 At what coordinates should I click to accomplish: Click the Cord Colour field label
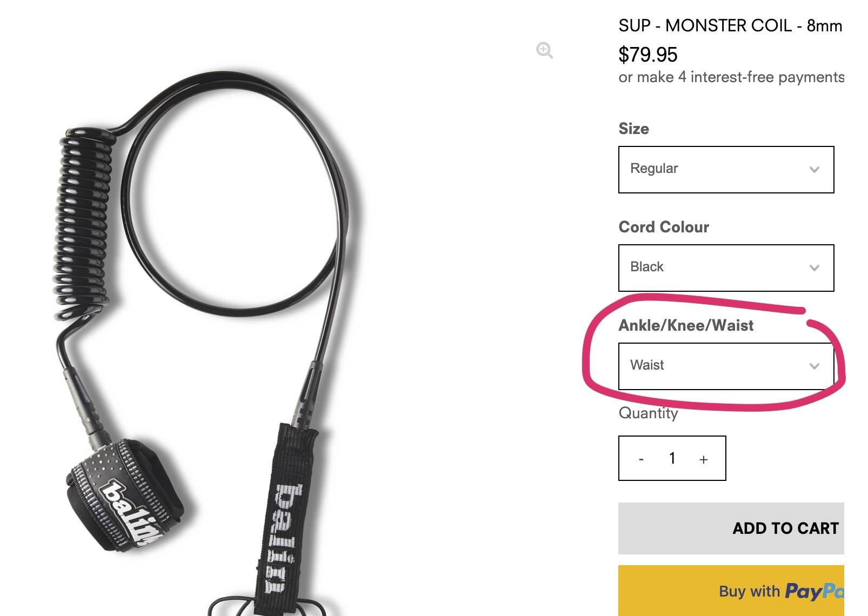663,227
